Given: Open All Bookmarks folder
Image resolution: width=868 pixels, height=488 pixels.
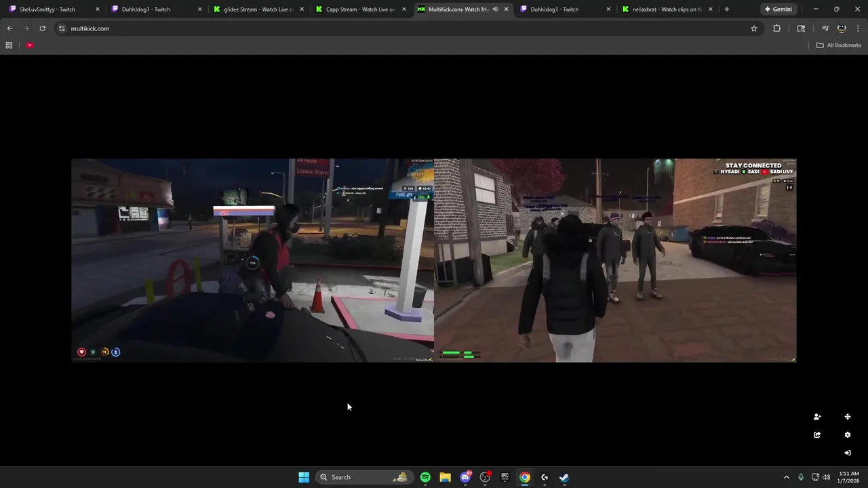Looking at the screenshot, I should [839, 45].
